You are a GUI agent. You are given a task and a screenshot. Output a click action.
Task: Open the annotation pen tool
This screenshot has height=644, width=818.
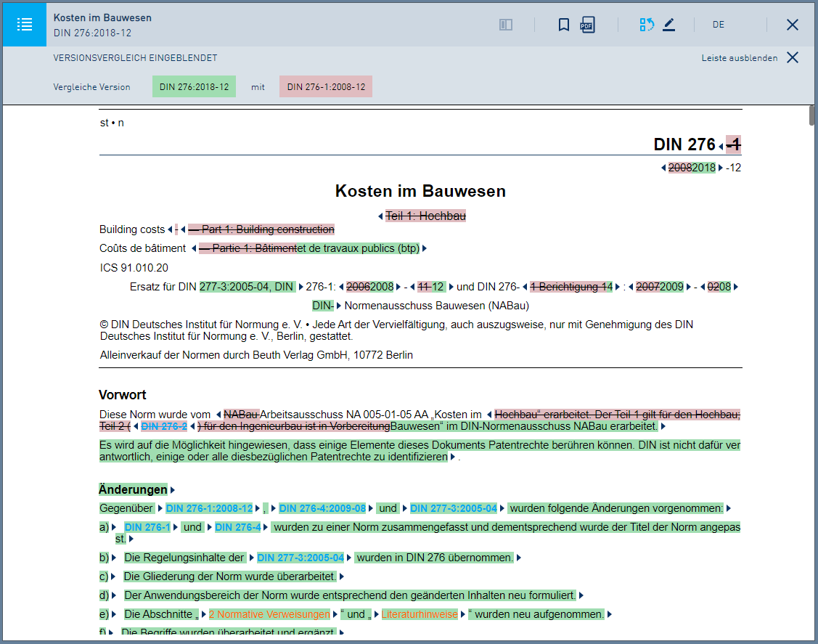tap(668, 25)
